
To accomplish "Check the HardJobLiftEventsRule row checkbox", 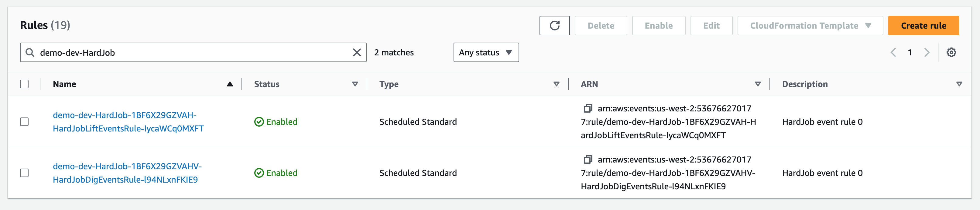I will point(24,121).
